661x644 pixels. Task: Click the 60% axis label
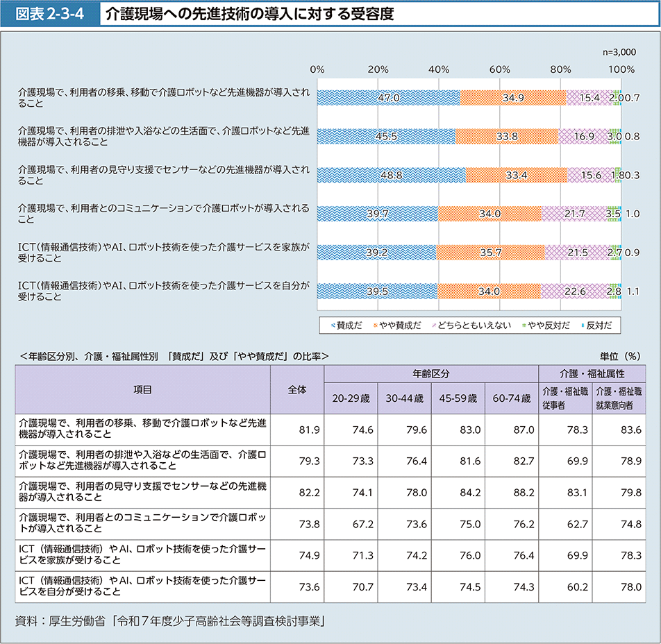tap(499, 69)
